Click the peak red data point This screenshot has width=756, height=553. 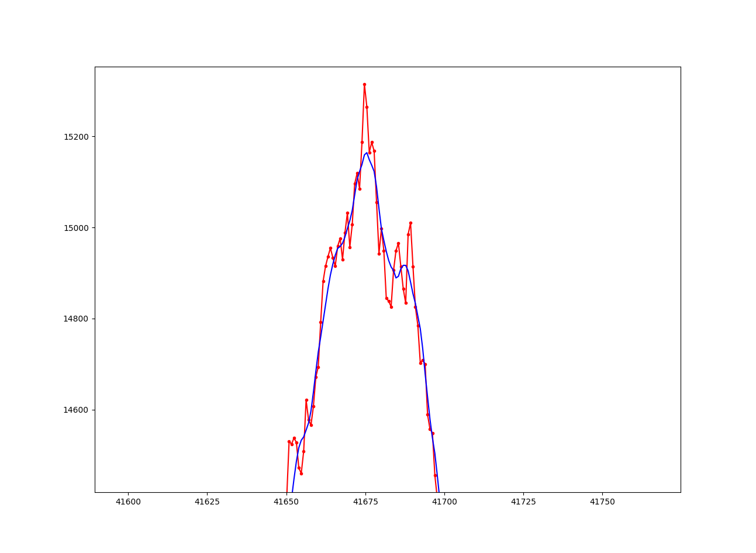(365, 85)
